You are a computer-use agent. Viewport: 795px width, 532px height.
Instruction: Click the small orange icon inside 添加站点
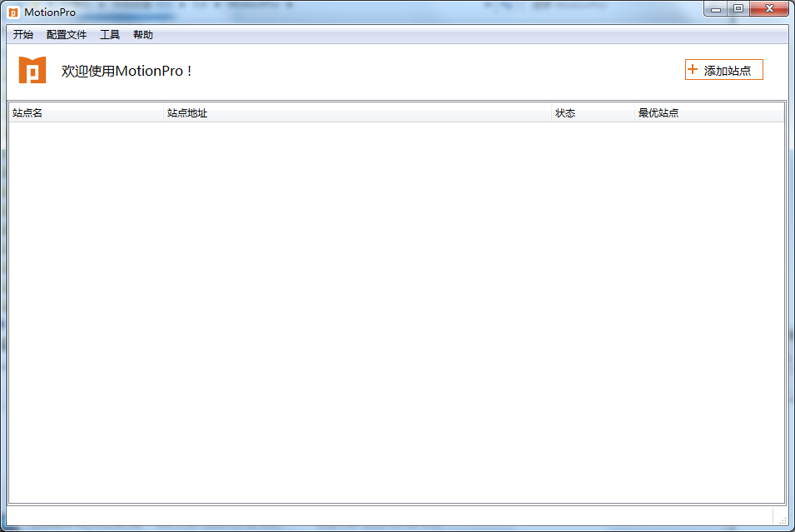[693, 69]
